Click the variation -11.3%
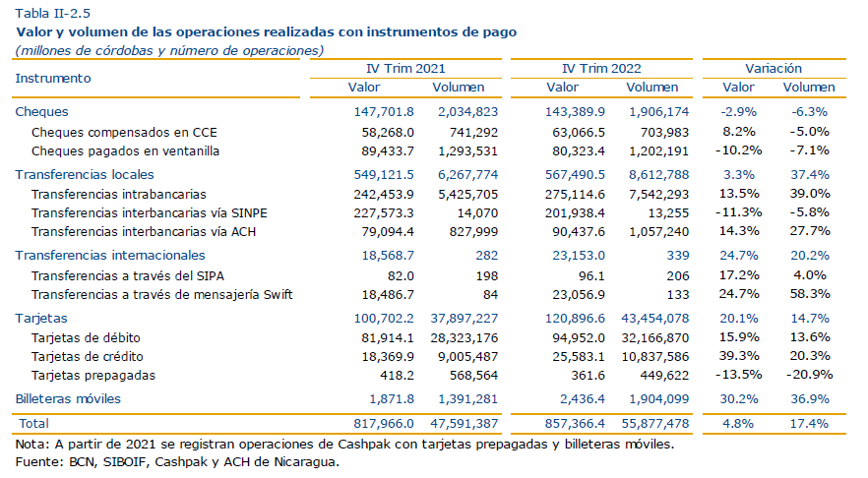The image size is (868, 478). point(738,212)
